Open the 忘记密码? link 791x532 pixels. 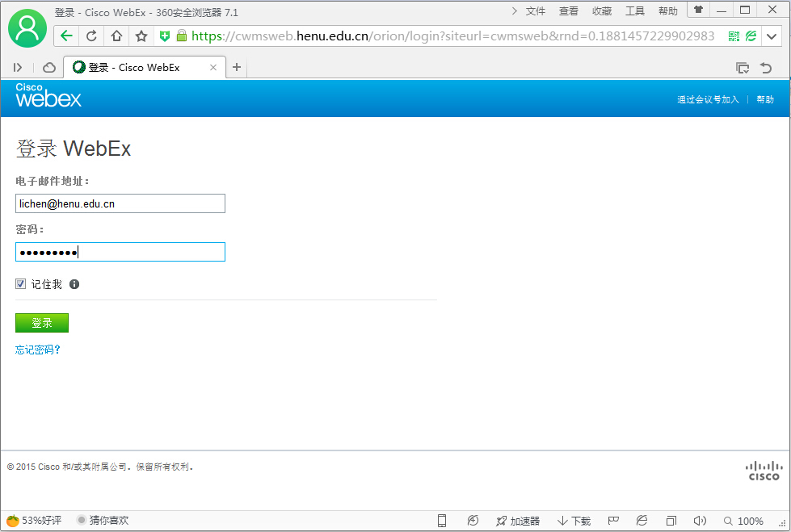click(x=38, y=350)
